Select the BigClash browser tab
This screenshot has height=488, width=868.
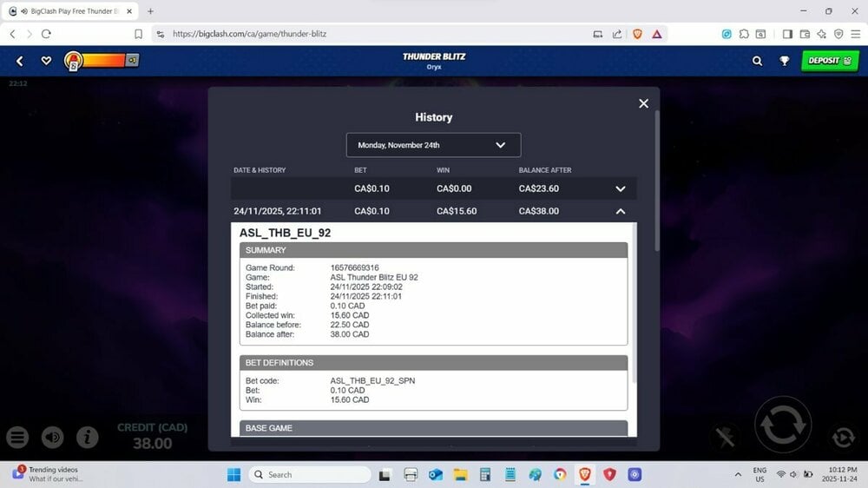pos(69,11)
